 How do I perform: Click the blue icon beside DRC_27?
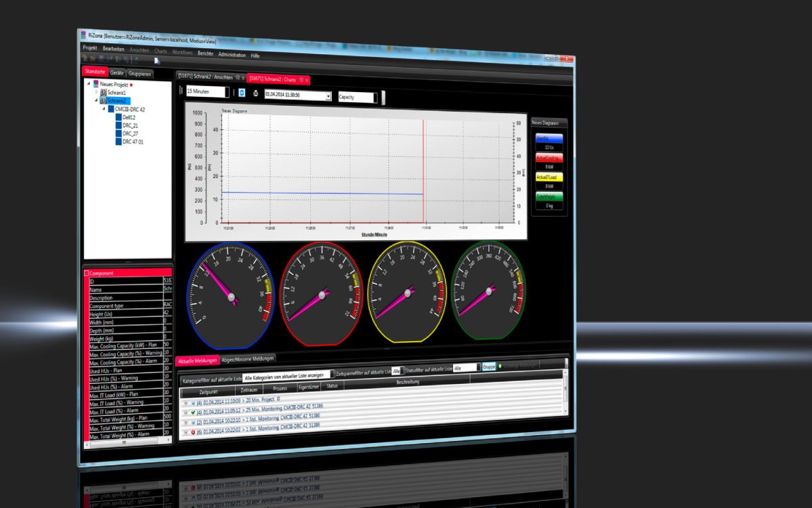tap(119, 133)
